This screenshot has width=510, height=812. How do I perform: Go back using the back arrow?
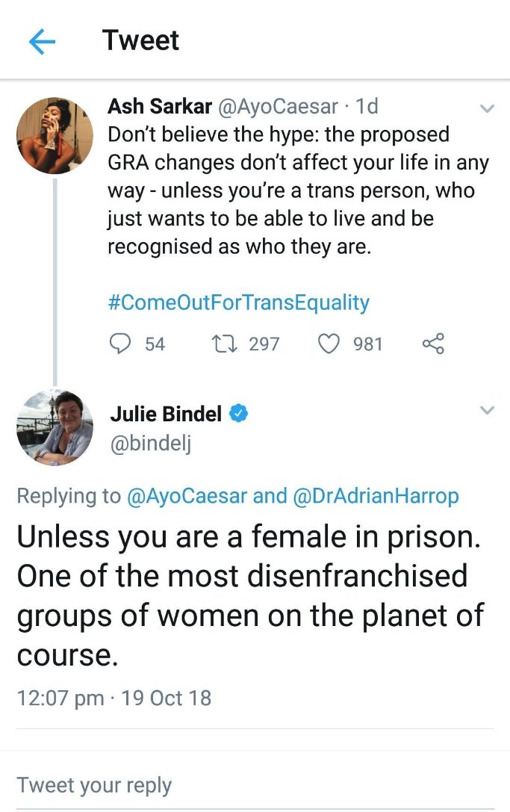point(41,40)
